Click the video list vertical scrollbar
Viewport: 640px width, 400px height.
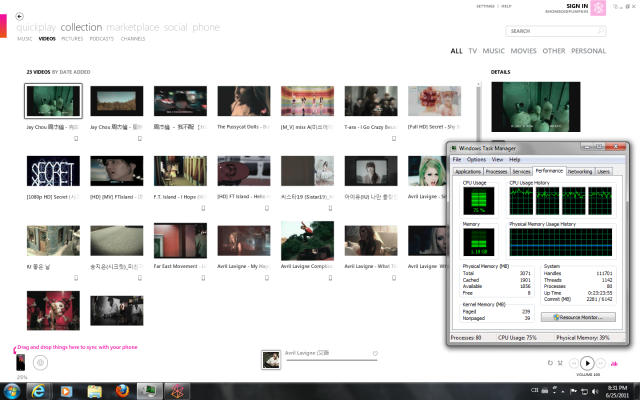[x=478, y=112]
